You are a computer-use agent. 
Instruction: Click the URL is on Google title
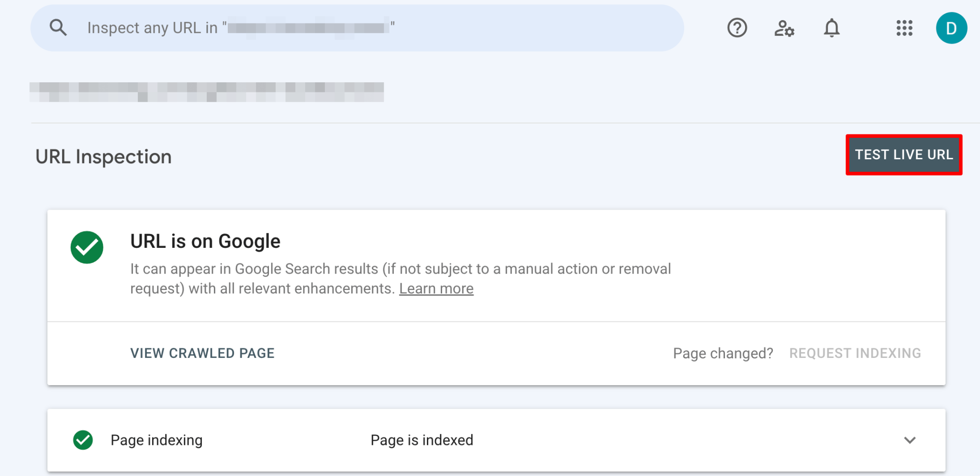coord(205,241)
